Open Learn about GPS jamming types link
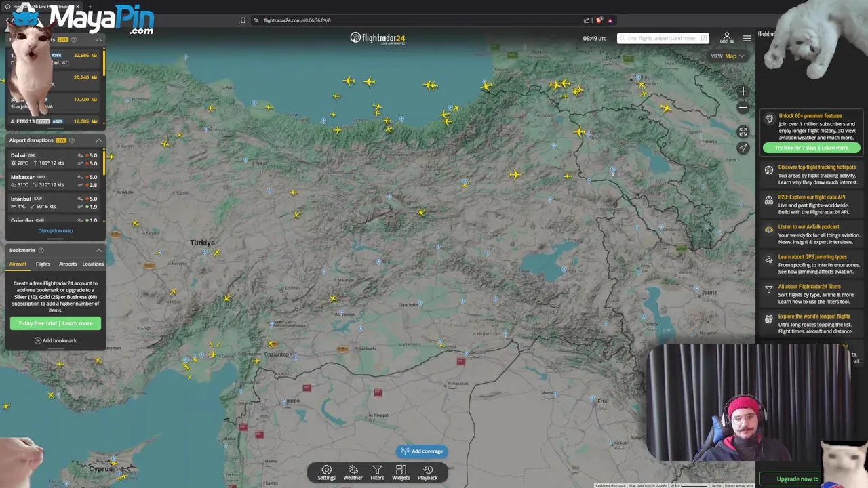The image size is (868, 488). click(812, 257)
